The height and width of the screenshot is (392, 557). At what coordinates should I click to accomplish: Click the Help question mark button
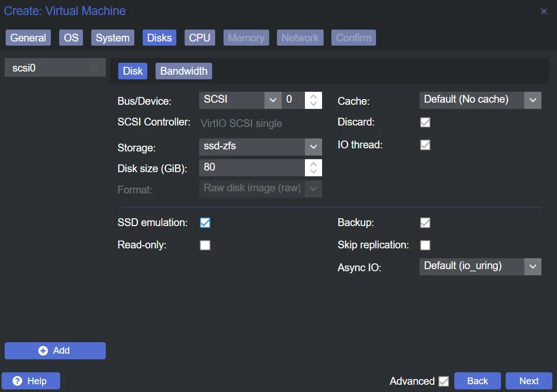coord(31,381)
